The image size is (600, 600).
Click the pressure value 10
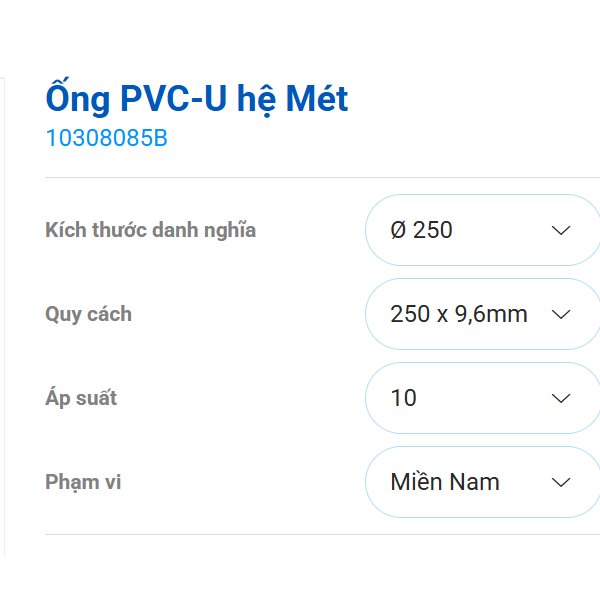pyautogui.click(x=404, y=398)
